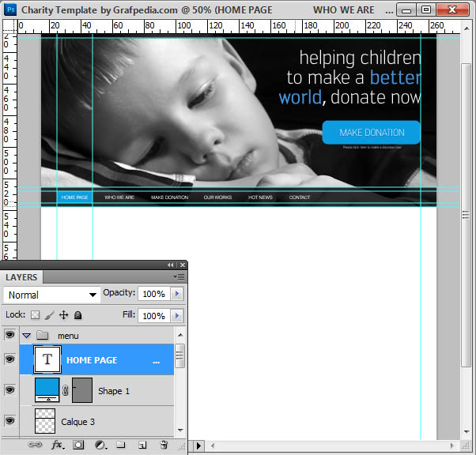
Task: Open the Fill slider arrow
Action: [176, 316]
